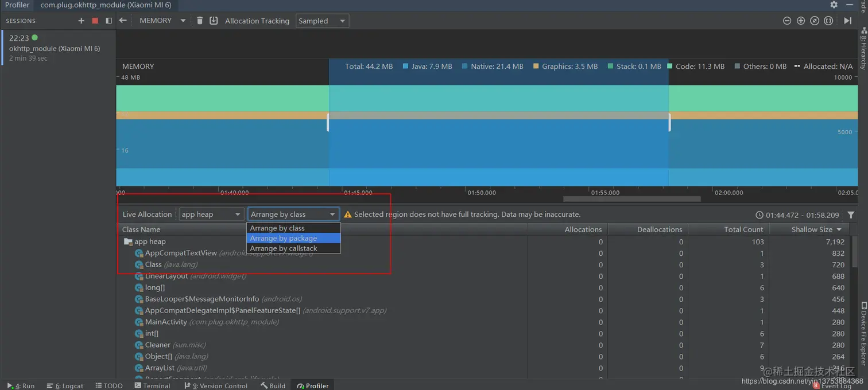Click the Native legend color swatch
The height and width of the screenshot is (390, 868).
coord(464,67)
